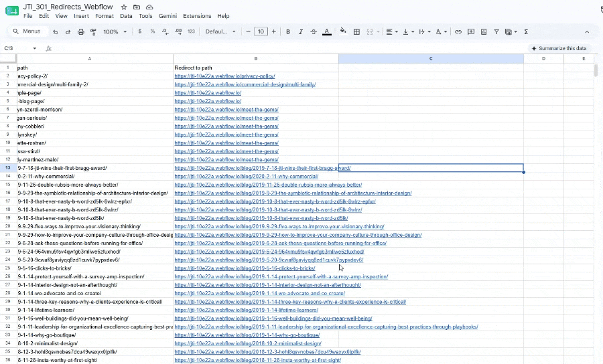603x364 pixels.
Task: Open the text color picker
Action: 326,32
